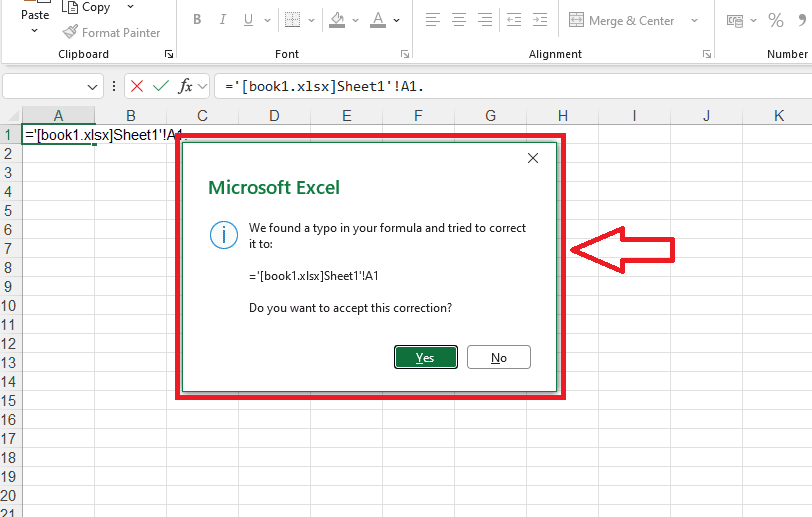Select row 20 header

9,496
